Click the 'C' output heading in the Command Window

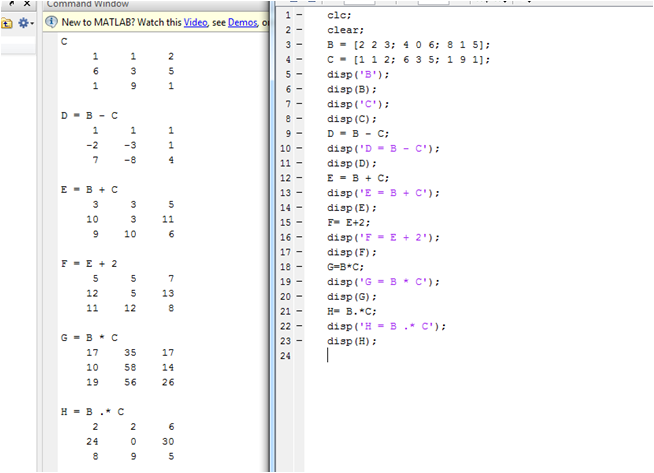pos(64,41)
